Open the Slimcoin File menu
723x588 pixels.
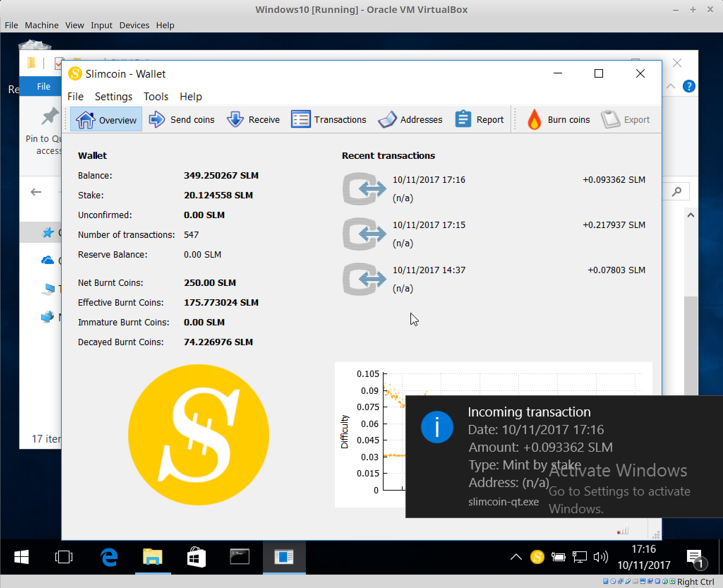click(75, 96)
